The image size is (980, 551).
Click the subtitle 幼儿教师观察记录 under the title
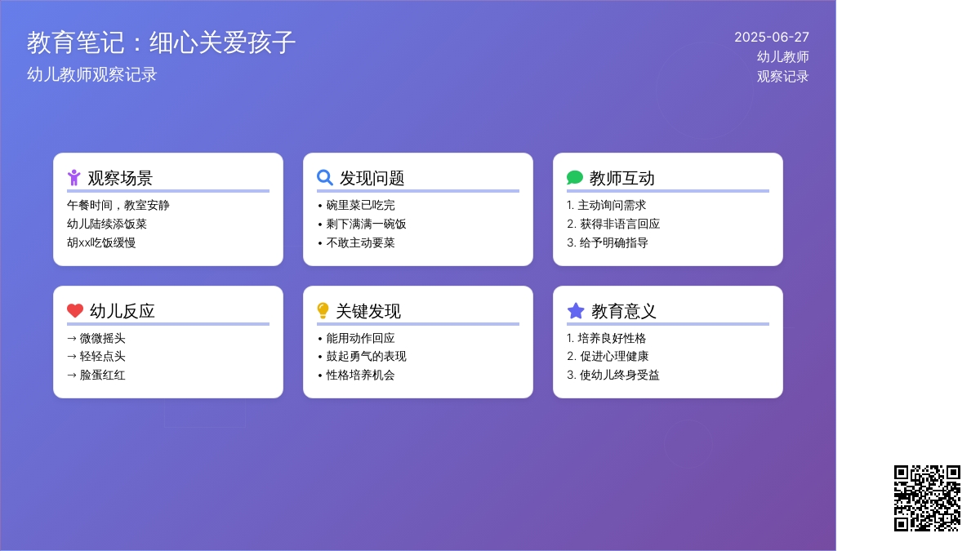[91, 74]
